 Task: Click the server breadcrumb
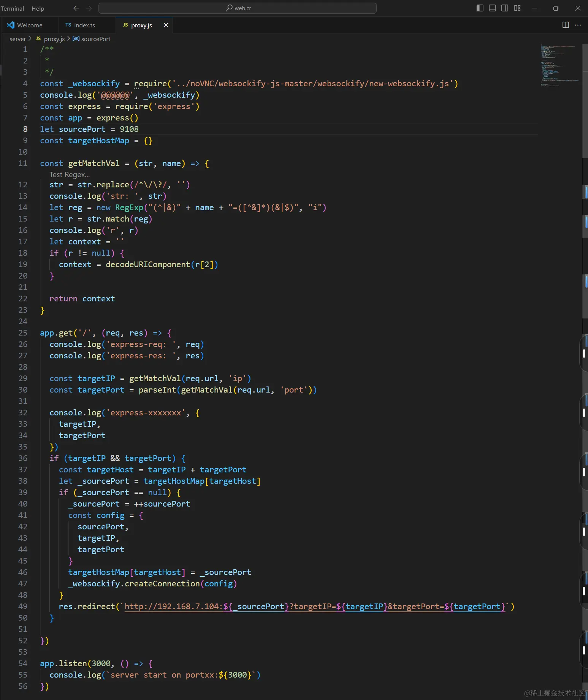pyautogui.click(x=17, y=39)
